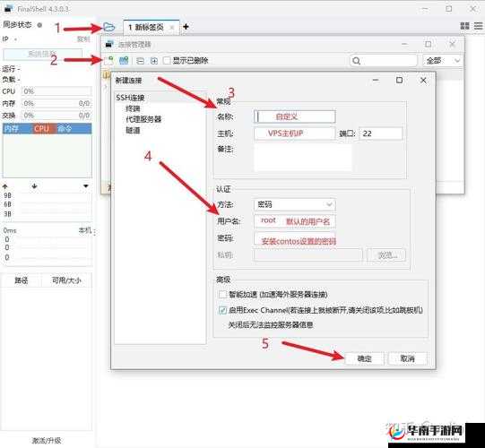Click the new folder icon in 连接管理器
The height and width of the screenshot is (448, 485).
124,61
